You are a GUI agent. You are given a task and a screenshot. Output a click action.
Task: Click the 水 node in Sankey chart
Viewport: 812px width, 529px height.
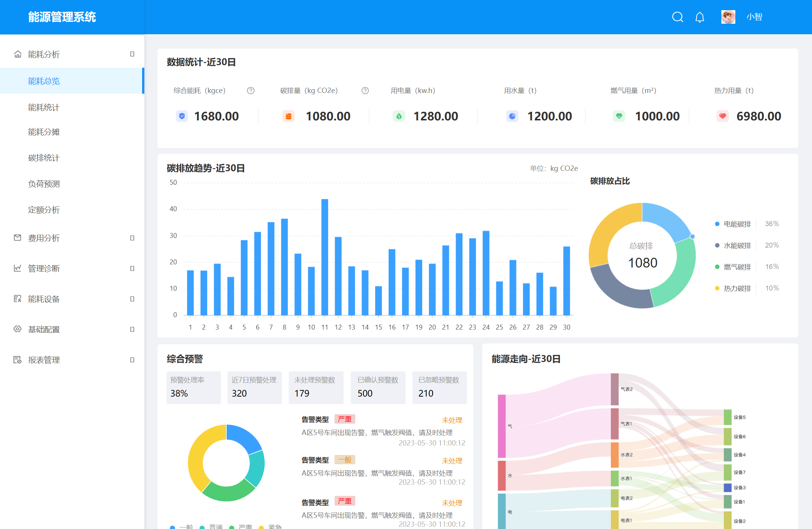tap(501, 476)
